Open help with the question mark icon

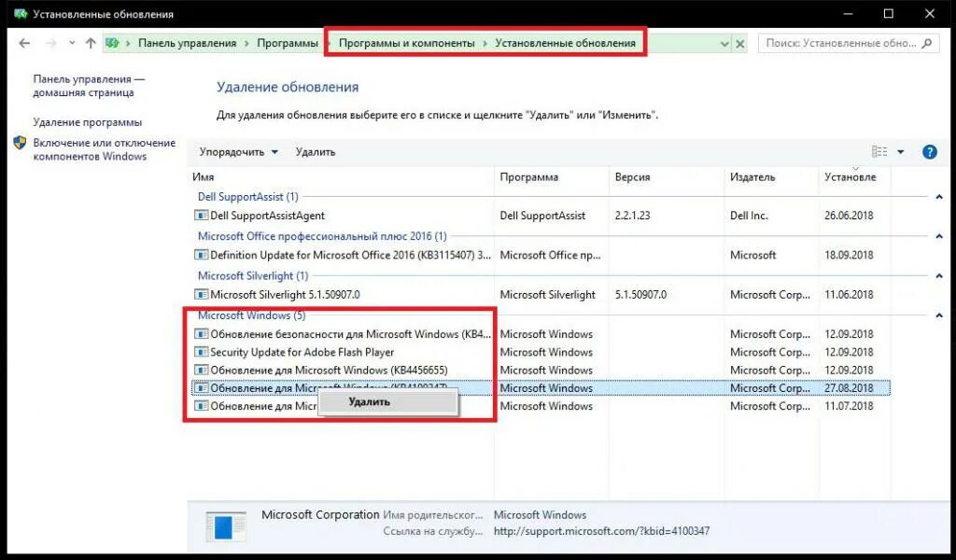[x=929, y=152]
